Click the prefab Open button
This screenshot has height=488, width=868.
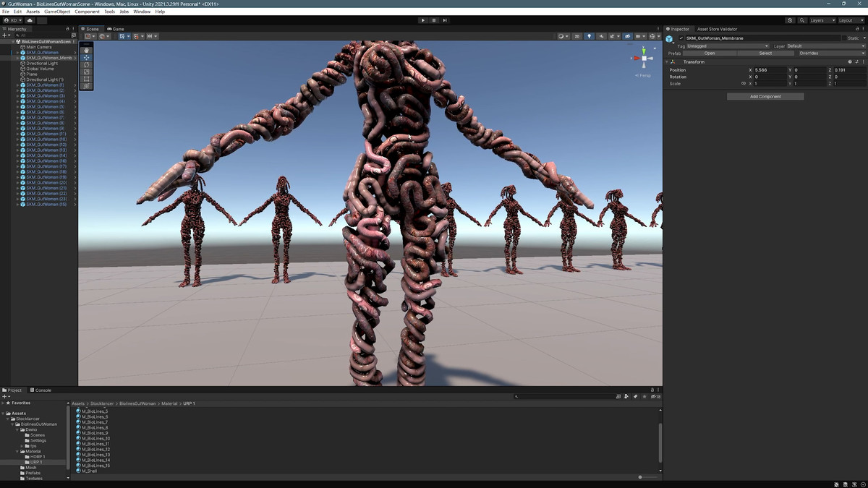(x=710, y=53)
